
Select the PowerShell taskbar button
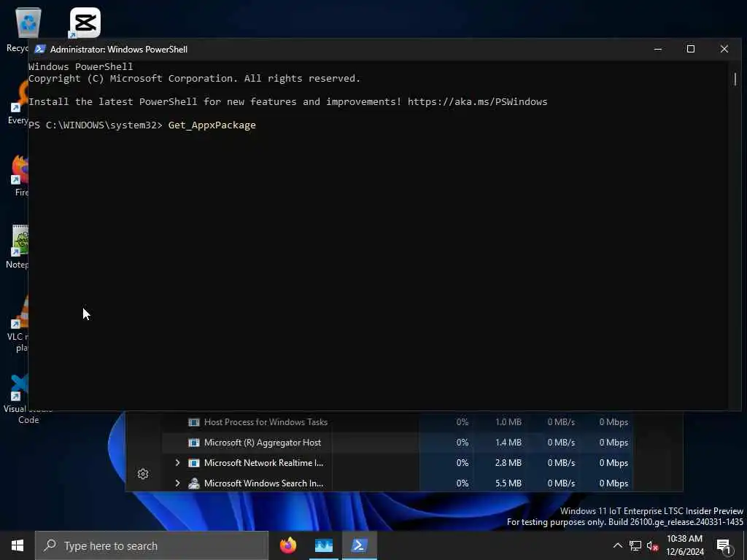click(x=359, y=545)
